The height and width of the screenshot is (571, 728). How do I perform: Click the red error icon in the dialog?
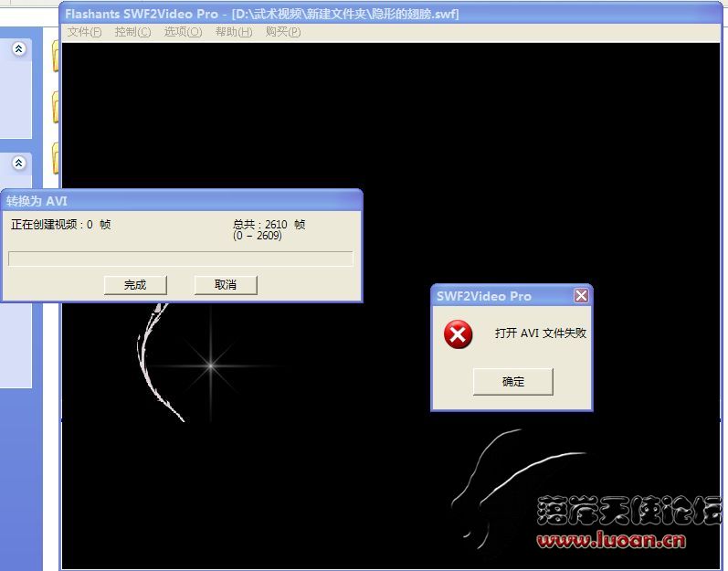[x=458, y=334]
